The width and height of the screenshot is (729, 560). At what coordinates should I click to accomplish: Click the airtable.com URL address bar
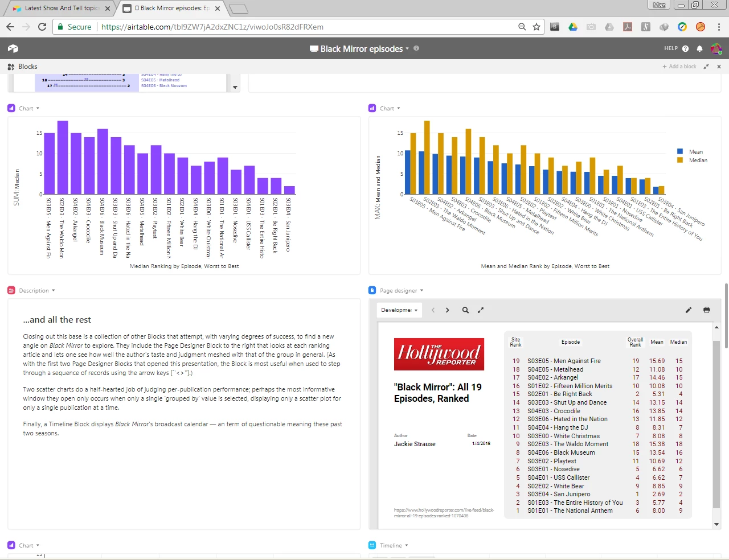point(212,27)
